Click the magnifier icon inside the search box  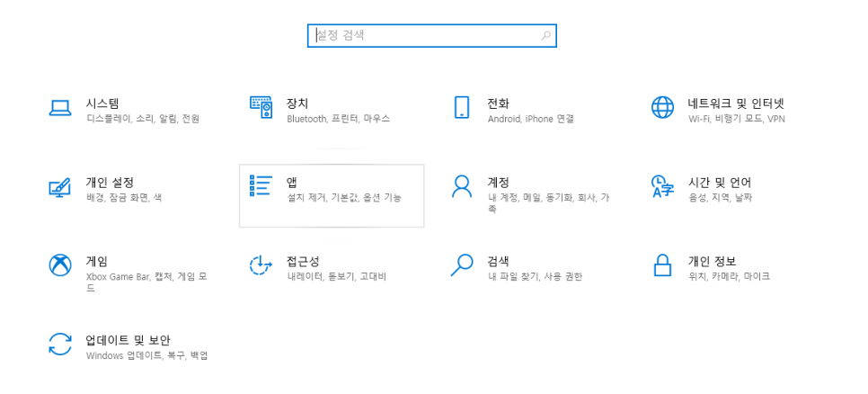pos(545,35)
